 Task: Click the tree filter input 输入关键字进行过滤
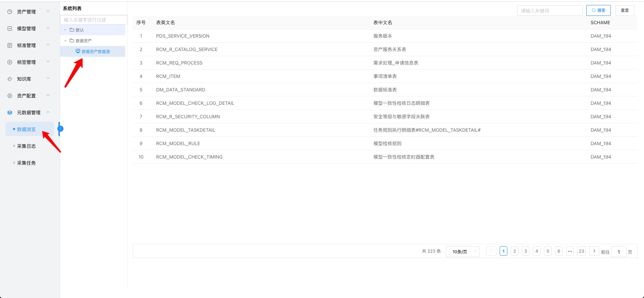pos(94,20)
